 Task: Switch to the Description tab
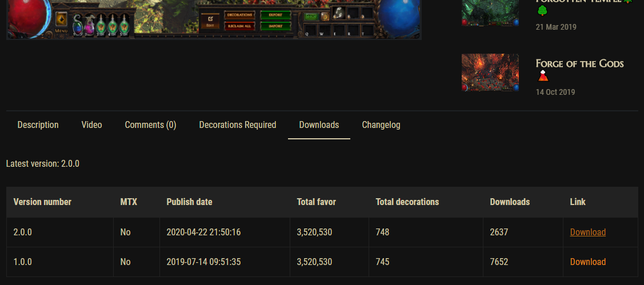coord(38,125)
